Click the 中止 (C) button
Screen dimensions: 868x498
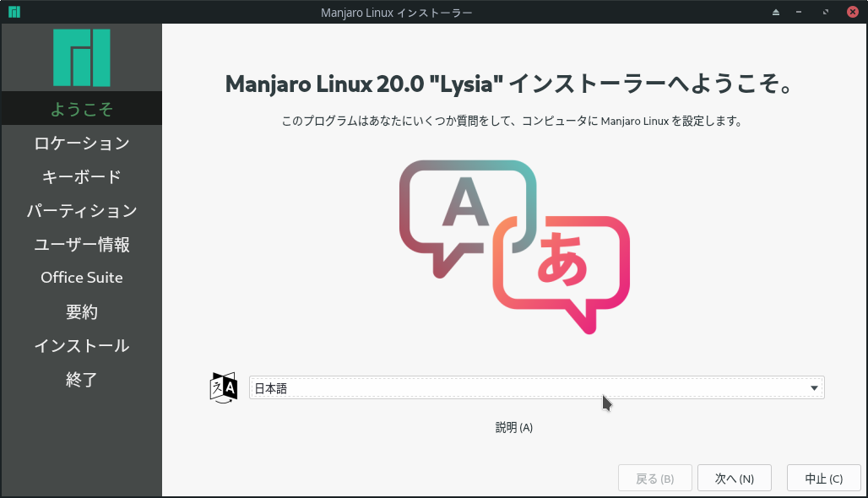(x=824, y=478)
